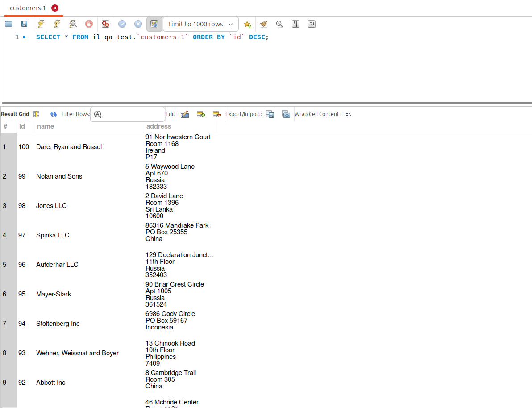Toggle invisible characters display
Image resolution: width=532 pixels, height=408 pixels.
coord(295,24)
